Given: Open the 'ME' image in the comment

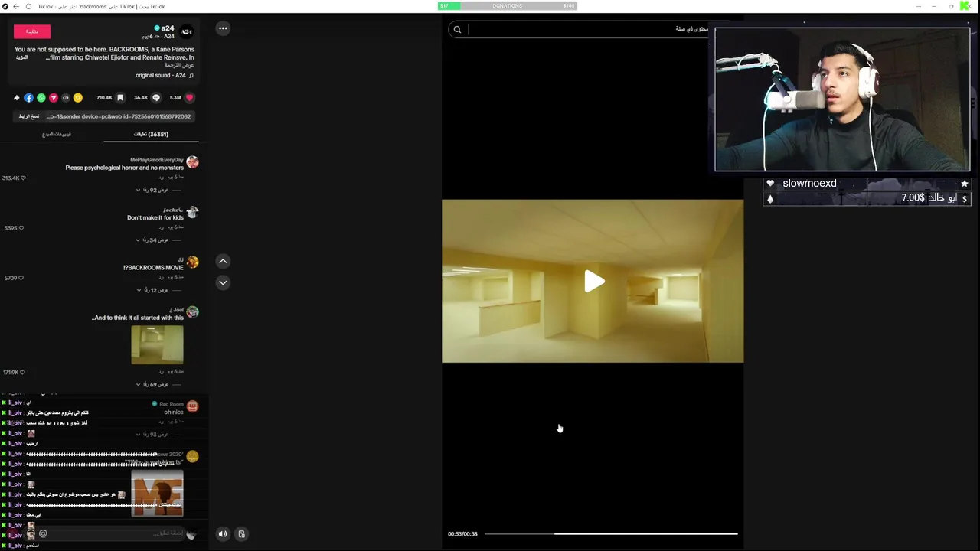Looking at the screenshot, I should [x=157, y=493].
